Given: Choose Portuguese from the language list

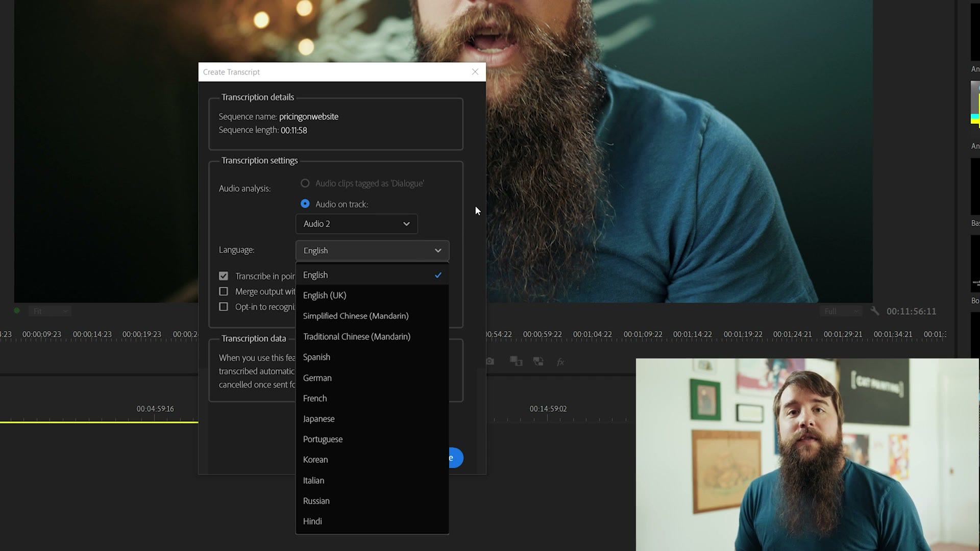Looking at the screenshot, I should click(373, 439).
